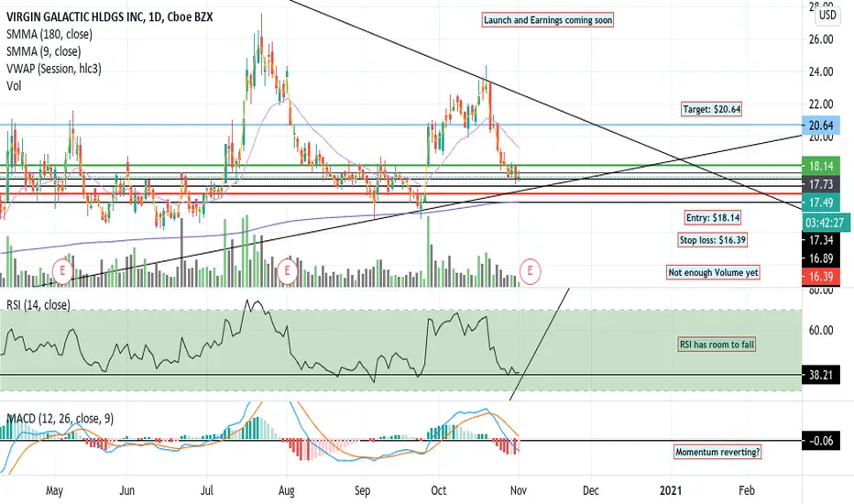Click the 17.34 price axis label

tap(821, 240)
